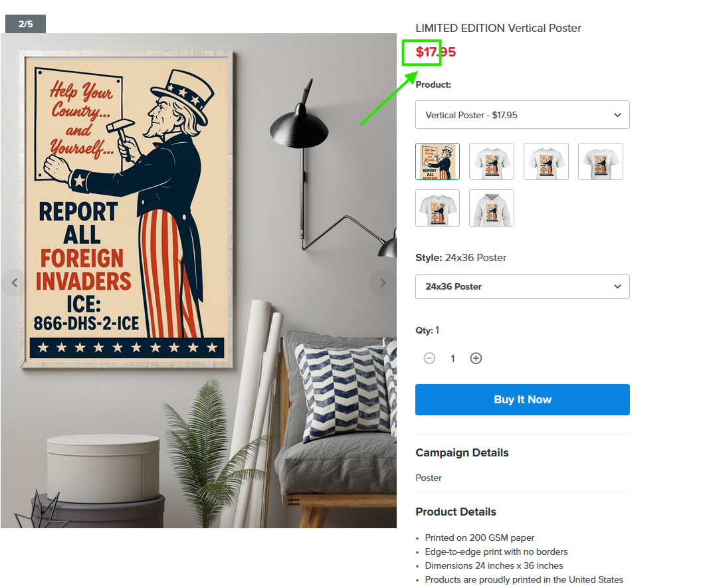Image resolution: width=707 pixels, height=588 pixels.
Task: Click the chevron on the product selector
Action: click(x=617, y=115)
